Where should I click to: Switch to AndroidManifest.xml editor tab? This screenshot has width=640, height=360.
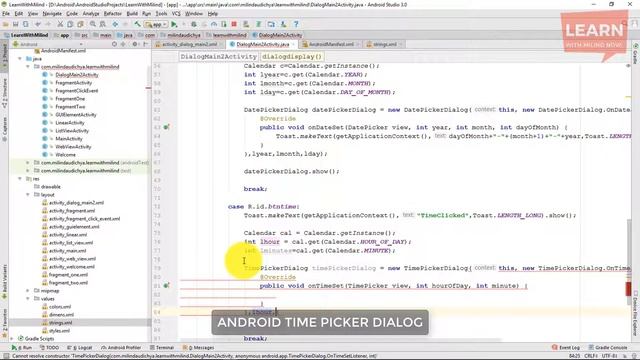331,44
